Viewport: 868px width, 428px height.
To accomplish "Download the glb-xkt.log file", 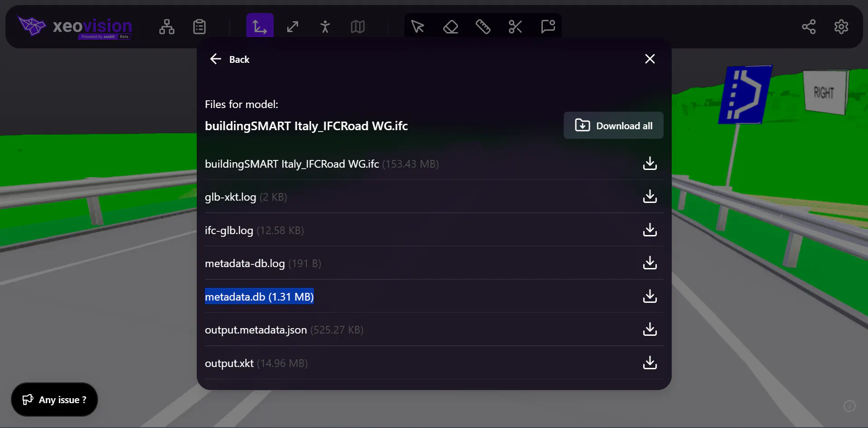I will [650, 197].
